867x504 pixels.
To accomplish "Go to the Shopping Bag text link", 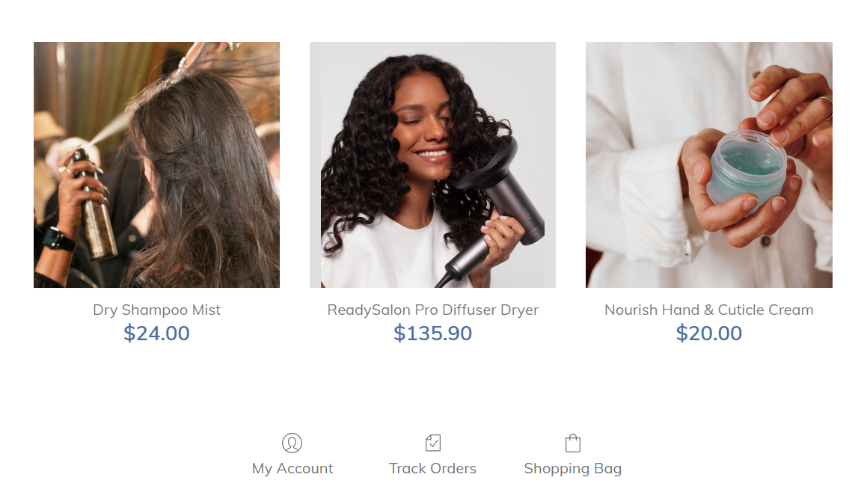I will click(x=572, y=469).
